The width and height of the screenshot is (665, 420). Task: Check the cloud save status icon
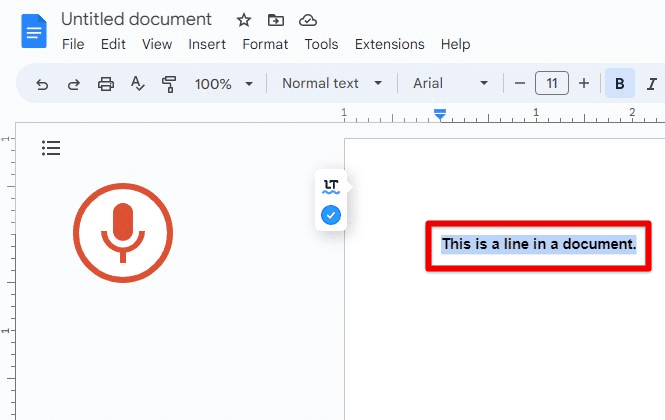pyautogui.click(x=308, y=20)
